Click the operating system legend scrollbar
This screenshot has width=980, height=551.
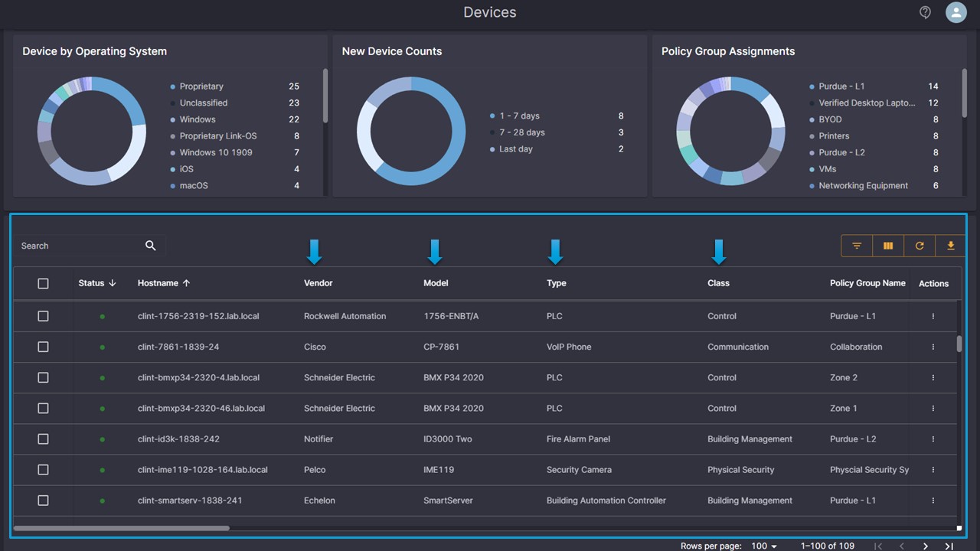coord(325,96)
